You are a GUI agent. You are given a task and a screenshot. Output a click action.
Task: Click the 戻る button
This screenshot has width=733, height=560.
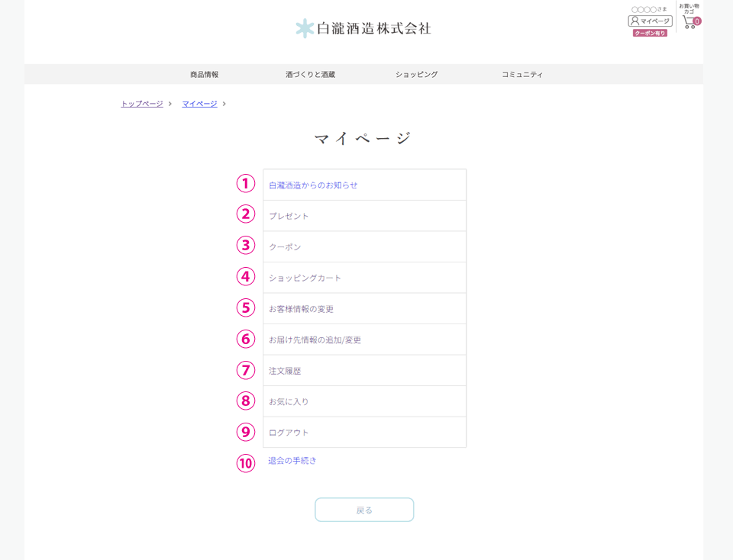pos(364,510)
